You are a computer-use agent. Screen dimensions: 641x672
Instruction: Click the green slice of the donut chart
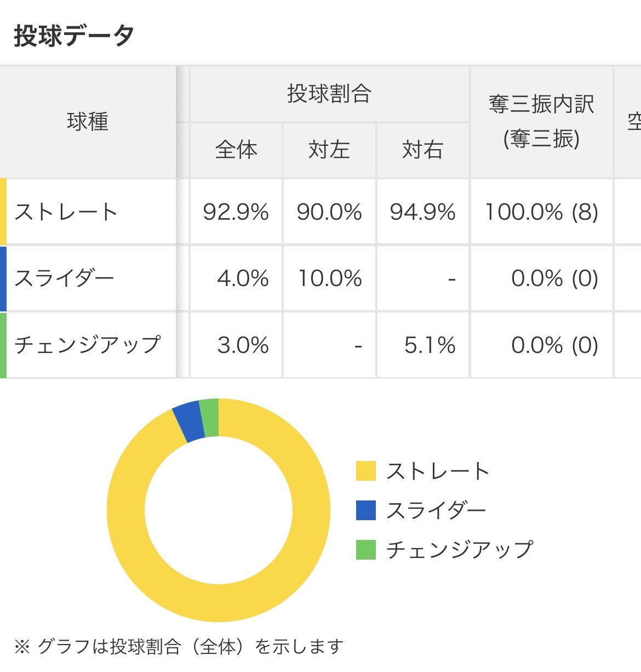coord(209,418)
